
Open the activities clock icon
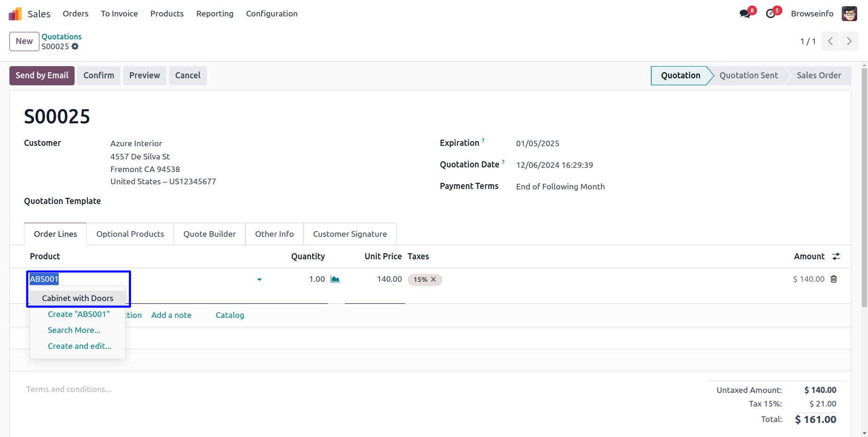[x=770, y=14]
